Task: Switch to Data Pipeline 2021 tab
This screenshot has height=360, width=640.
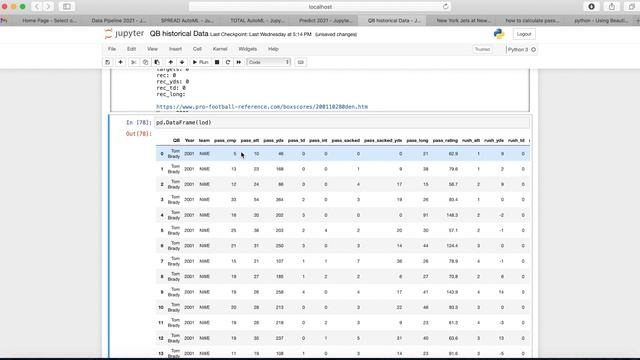Action: tap(118, 20)
